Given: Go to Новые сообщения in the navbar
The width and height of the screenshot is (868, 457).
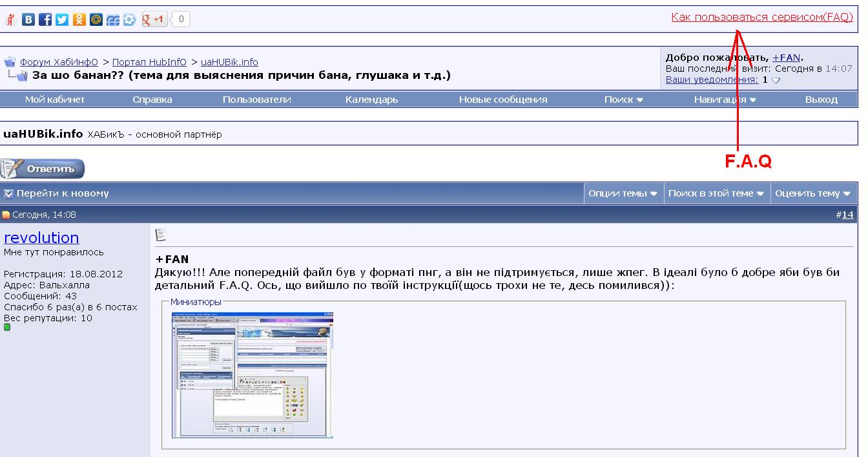Looking at the screenshot, I should pyautogui.click(x=502, y=100).
